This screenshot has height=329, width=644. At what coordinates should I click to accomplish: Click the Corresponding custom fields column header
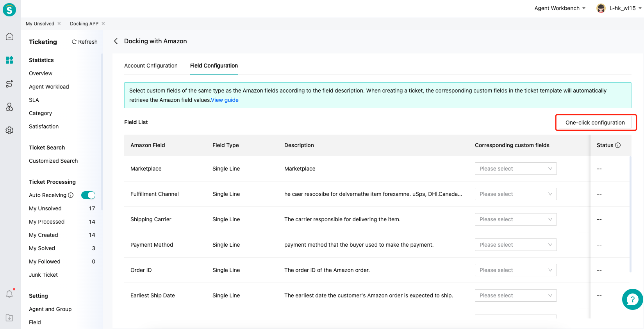click(512, 145)
